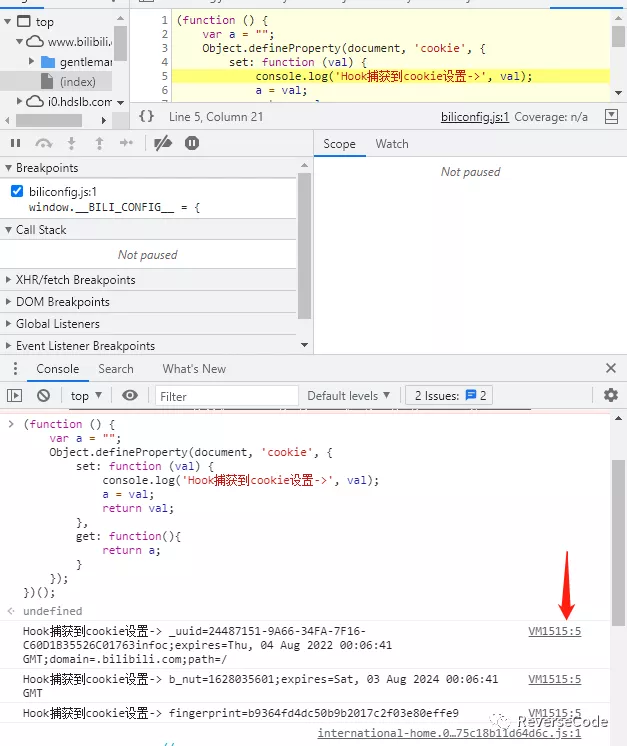Click source editor vertical scrollbar thumb
The height and width of the screenshot is (746, 627).
tap(618, 37)
